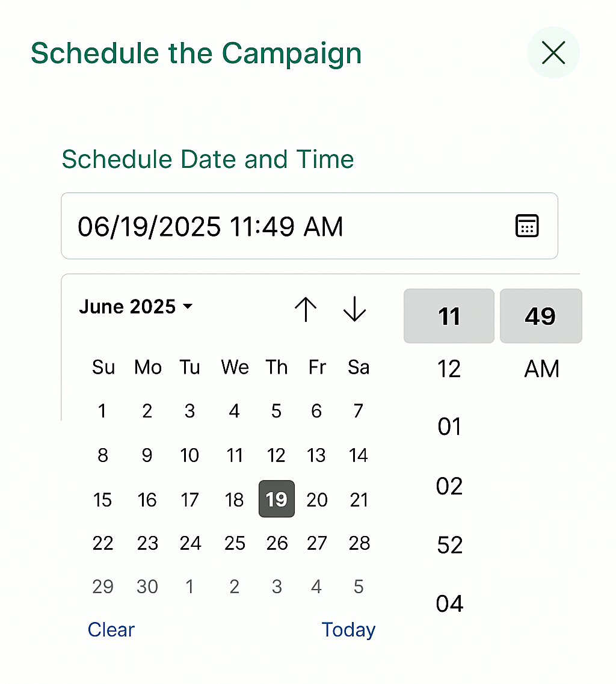Choose hour 12 in hour column
Image resolution: width=616 pixels, height=684 pixels.
449,369
